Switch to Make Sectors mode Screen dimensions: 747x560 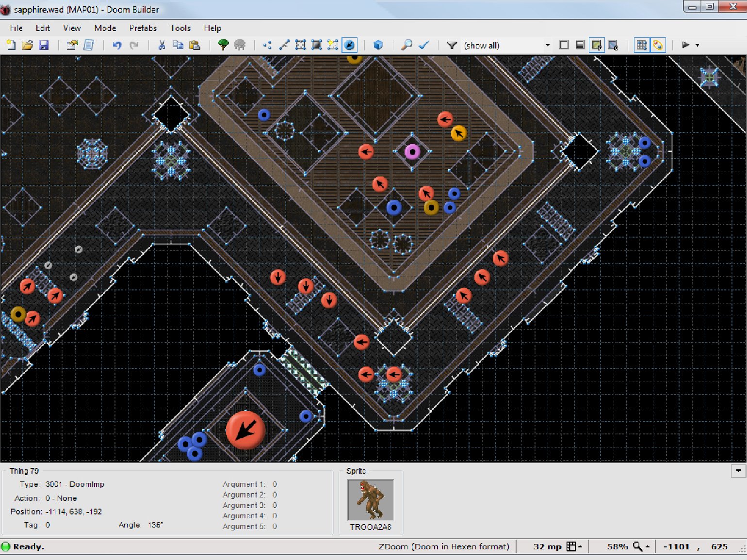pyautogui.click(x=333, y=45)
